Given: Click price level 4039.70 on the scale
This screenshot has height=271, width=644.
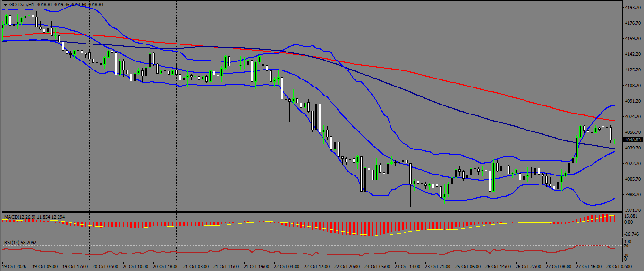Looking at the screenshot, I should [x=632, y=148].
